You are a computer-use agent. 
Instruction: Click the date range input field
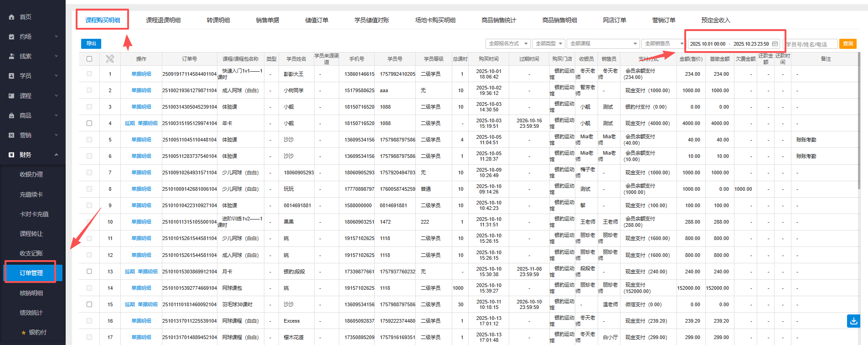[734, 44]
